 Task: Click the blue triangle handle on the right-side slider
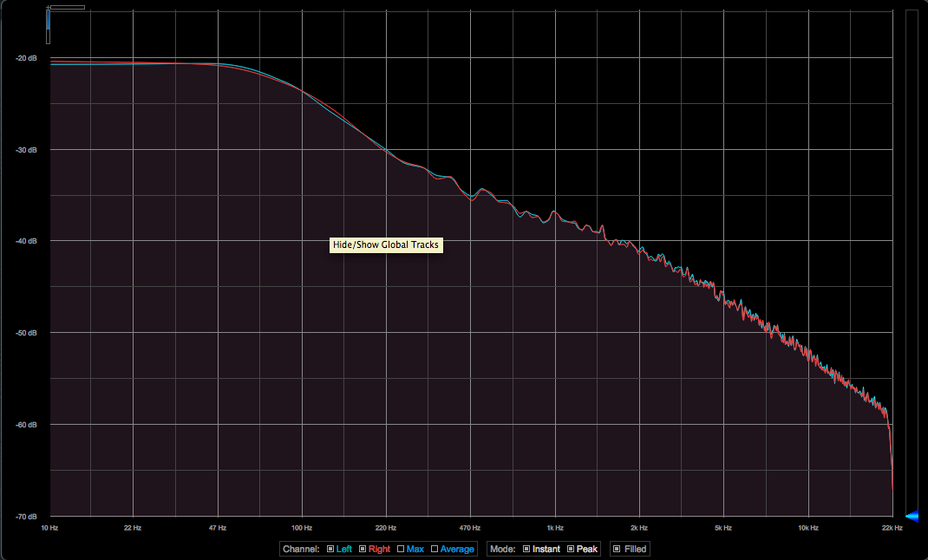point(912,517)
